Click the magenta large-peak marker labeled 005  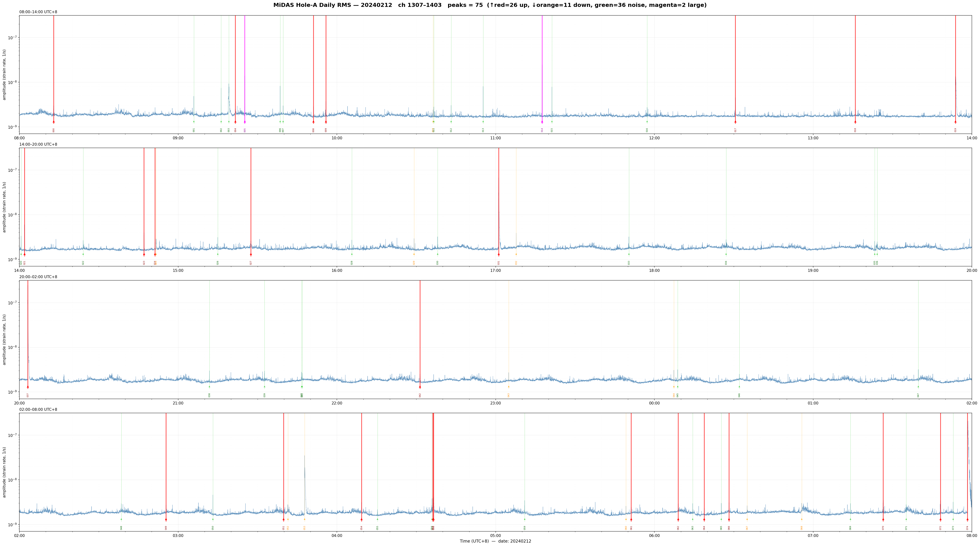[x=245, y=122]
